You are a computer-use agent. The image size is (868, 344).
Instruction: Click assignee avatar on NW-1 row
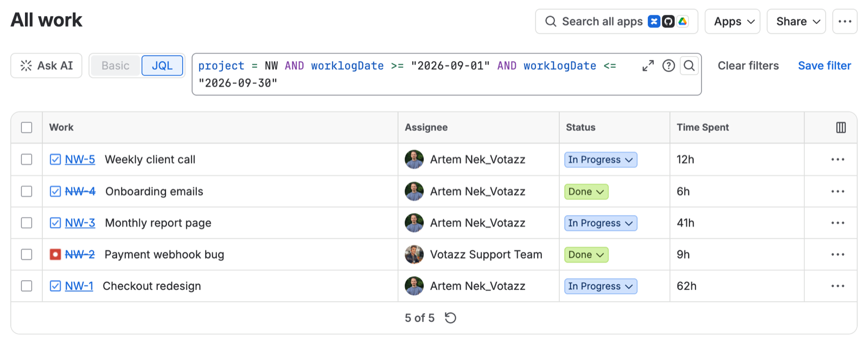pyautogui.click(x=414, y=285)
